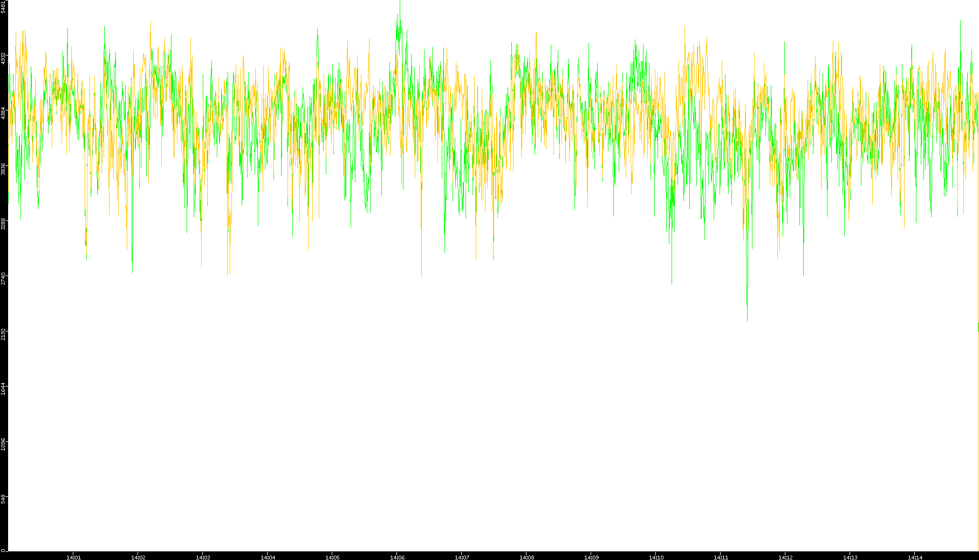Viewport: 979px width, 560px height.
Task: Click the 1644 vertical axis value
Action: (4, 389)
